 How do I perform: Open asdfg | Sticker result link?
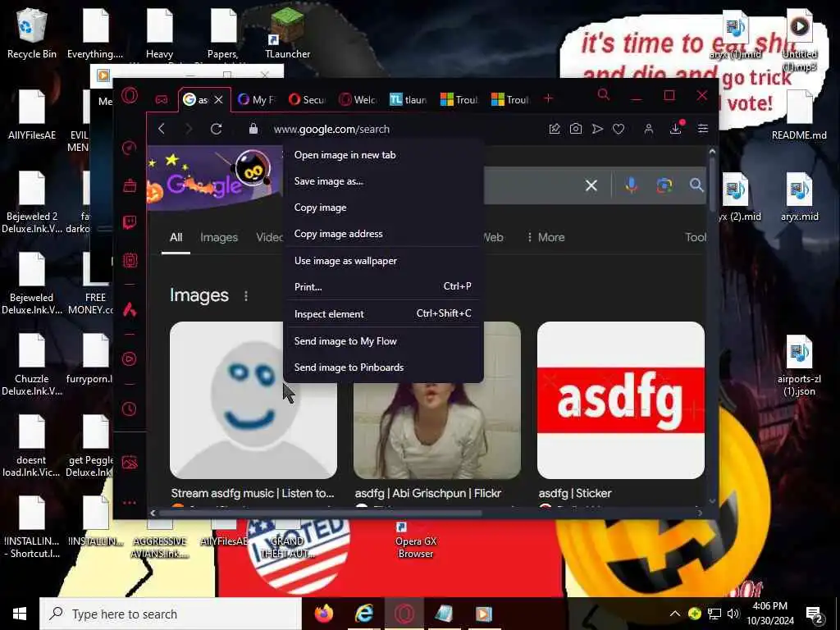pos(575,493)
